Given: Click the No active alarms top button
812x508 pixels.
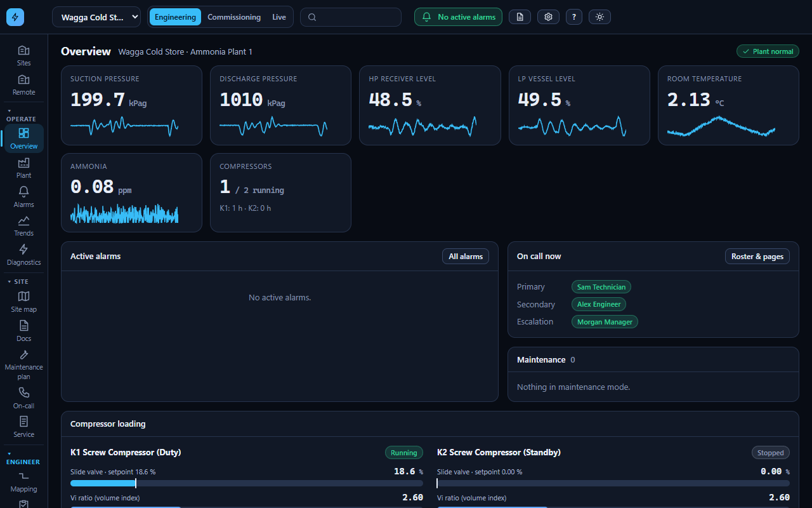Looking at the screenshot, I should pos(458,17).
